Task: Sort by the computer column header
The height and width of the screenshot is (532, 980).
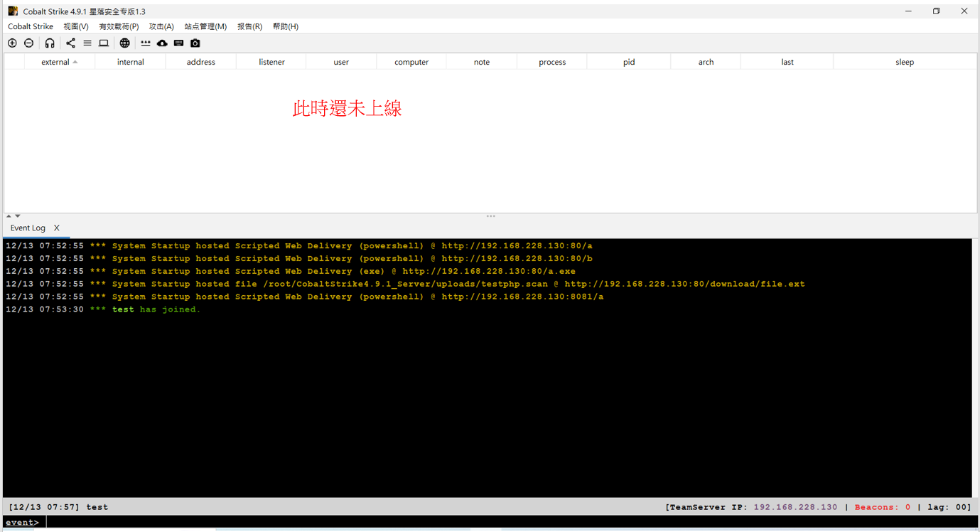Action: pos(411,62)
